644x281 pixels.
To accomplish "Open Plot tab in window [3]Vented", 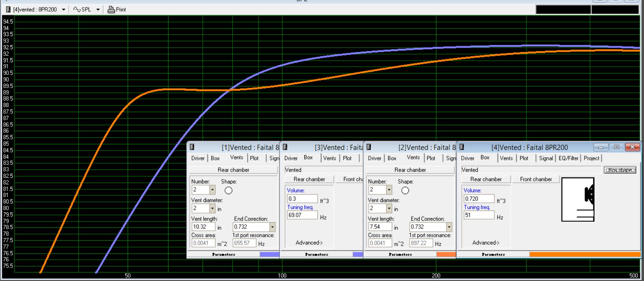I will pos(347,158).
